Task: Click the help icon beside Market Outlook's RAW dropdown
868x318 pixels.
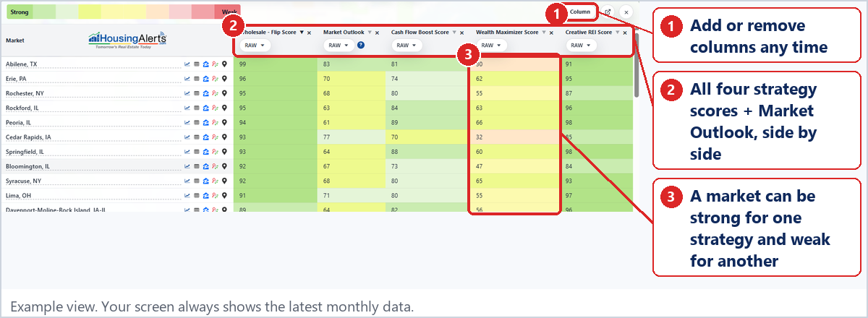Action: tap(361, 45)
